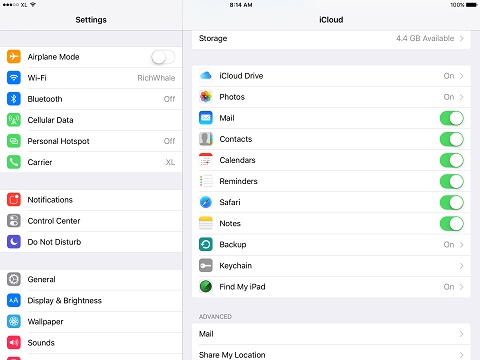Select Wi-Fi in settings sidebar
Screen dimensions: 480x360
click(x=91, y=78)
